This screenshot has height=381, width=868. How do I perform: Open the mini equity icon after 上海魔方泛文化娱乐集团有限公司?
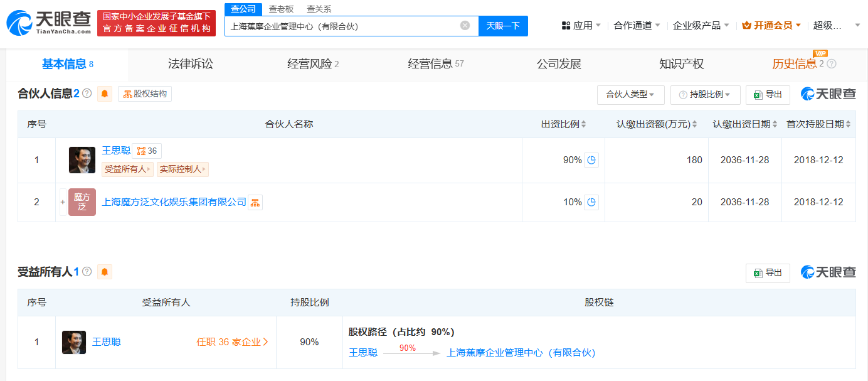pyautogui.click(x=255, y=202)
